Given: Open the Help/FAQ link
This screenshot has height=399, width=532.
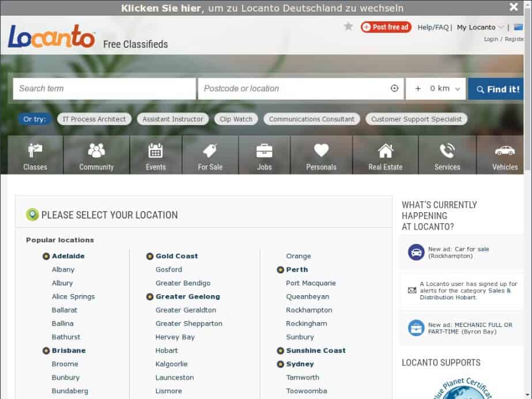Looking at the screenshot, I should tap(433, 27).
